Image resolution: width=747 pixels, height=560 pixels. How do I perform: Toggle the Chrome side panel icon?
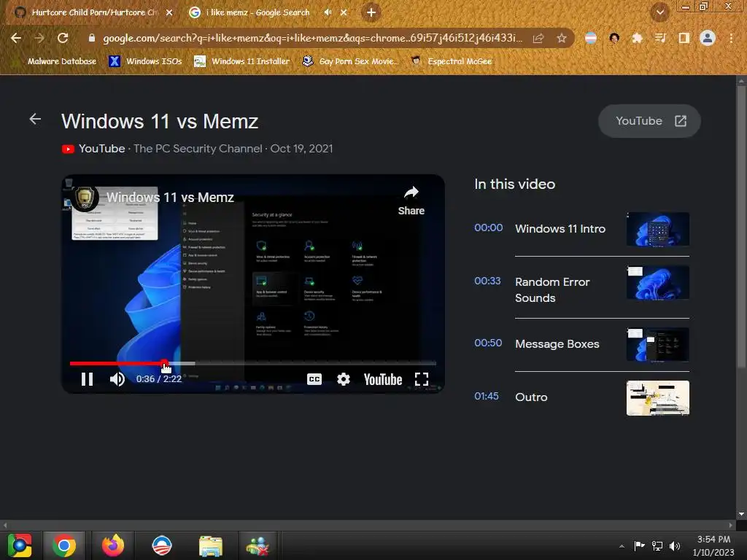tap(684, 38)
